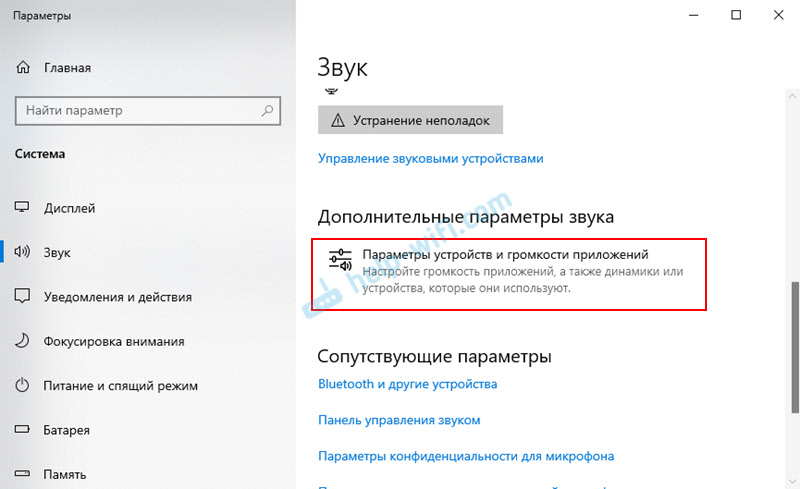This screenshot has height=489, width=800.
Task: Click the scrollbar up arrow
Action: (793, 95)
